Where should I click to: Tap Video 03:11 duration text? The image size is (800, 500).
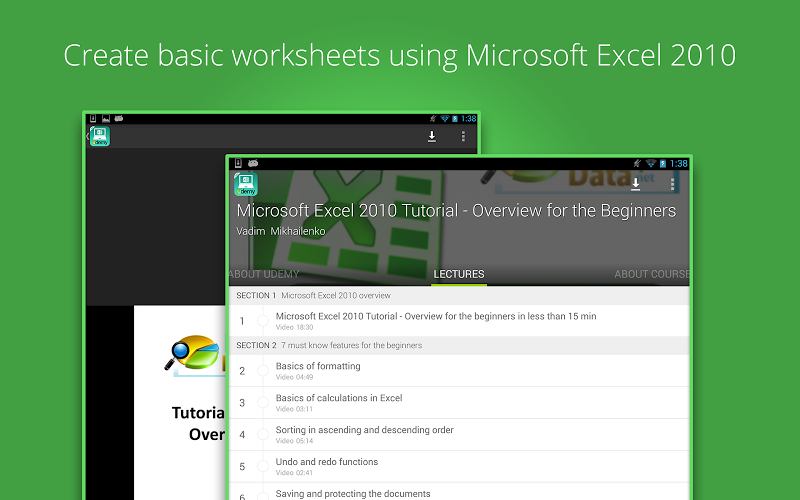tap(294, 409)
